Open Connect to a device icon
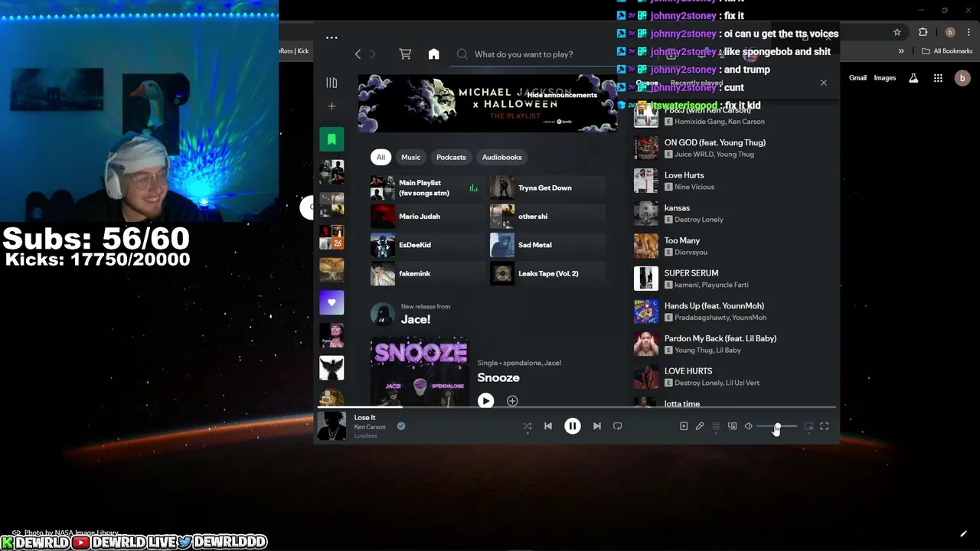Image resolution: width=980 pixels, height=551 pixels. [732, 426]
